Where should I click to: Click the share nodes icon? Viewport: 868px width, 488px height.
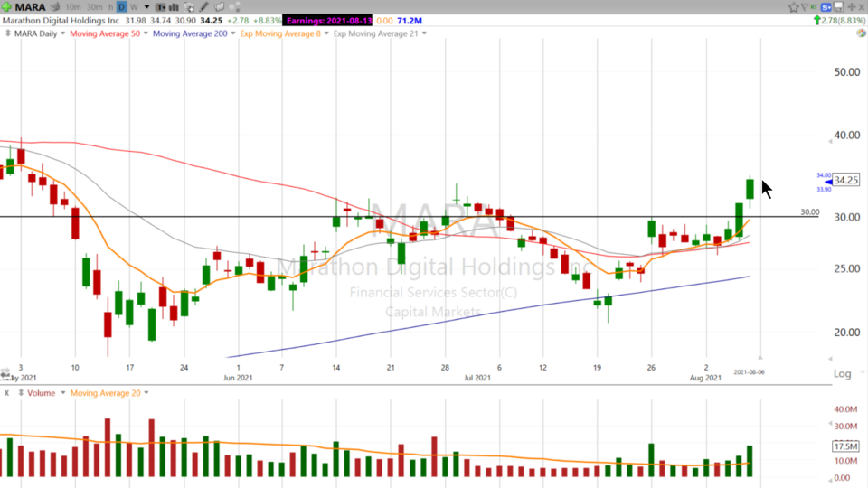point(234,7)
